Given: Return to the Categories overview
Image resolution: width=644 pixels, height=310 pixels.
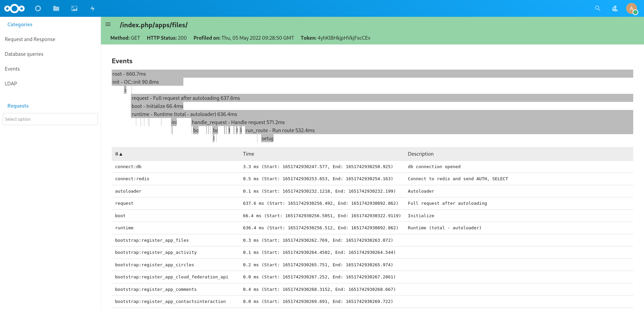Looking at the screenshot, I should coord(20,24).
